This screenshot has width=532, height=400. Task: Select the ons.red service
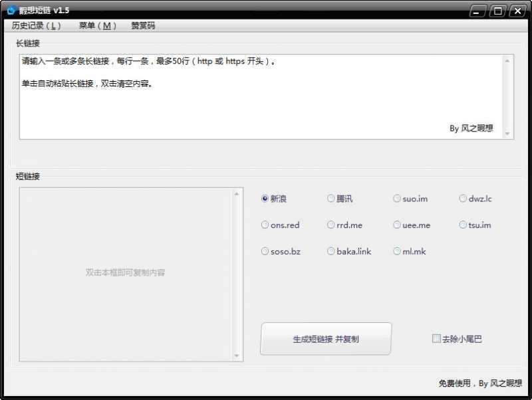[265, 225]
